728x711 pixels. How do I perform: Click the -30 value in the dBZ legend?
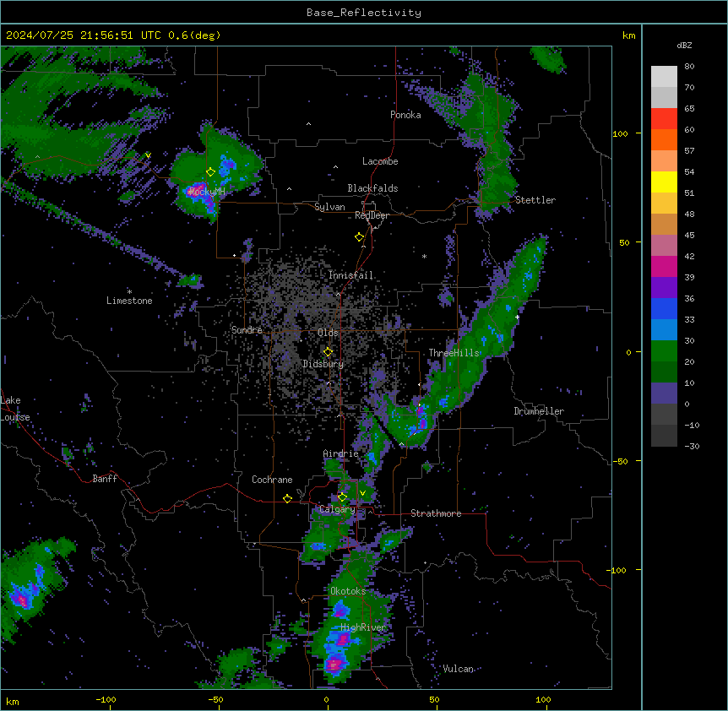pyautogui.click(x=692, y=447)
